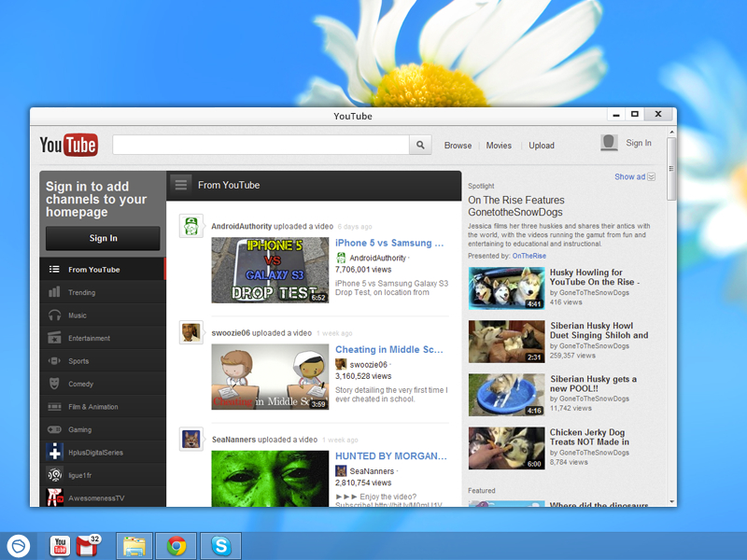Select Film & Animation category label

92,407
